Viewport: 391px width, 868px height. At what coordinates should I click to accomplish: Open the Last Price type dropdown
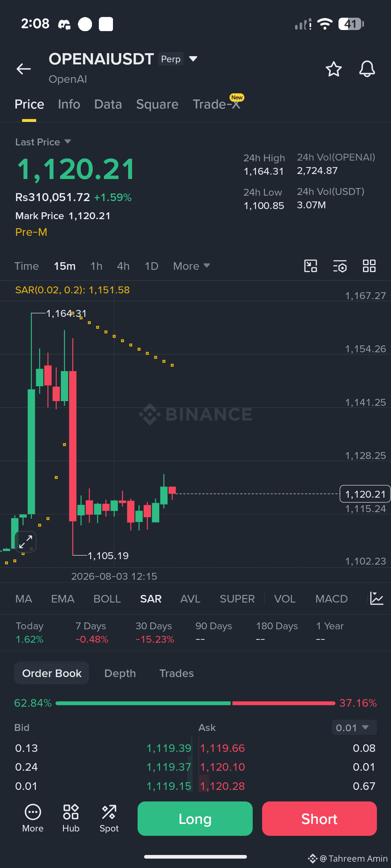43,142
